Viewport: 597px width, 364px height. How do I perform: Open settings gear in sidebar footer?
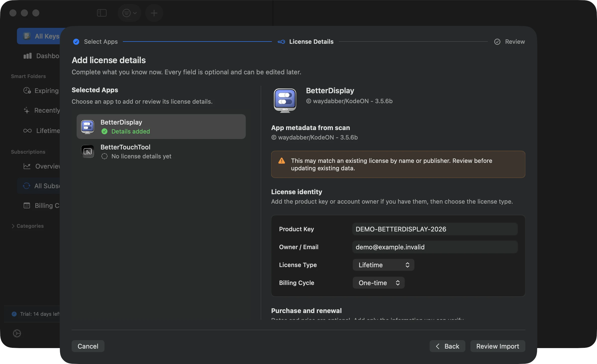17,333
